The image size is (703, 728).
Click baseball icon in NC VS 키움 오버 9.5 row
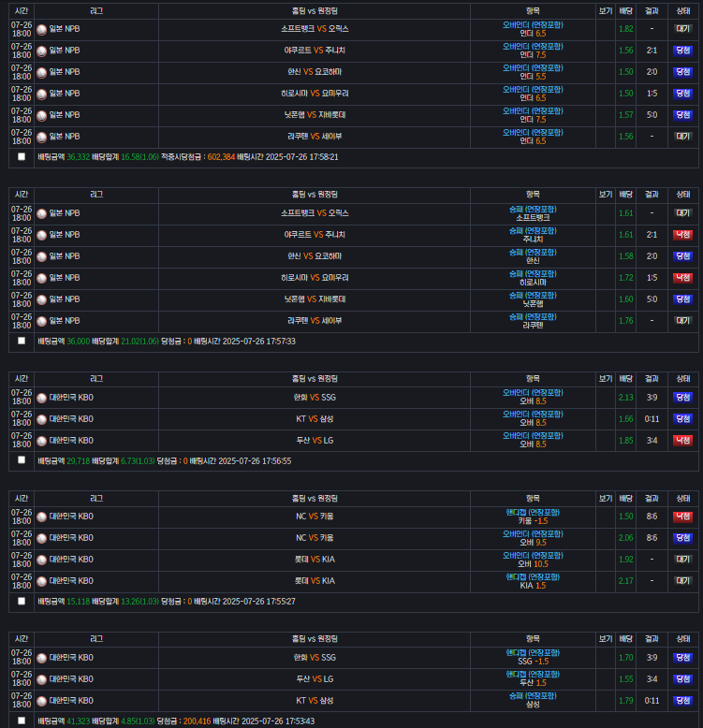point(42,539)
